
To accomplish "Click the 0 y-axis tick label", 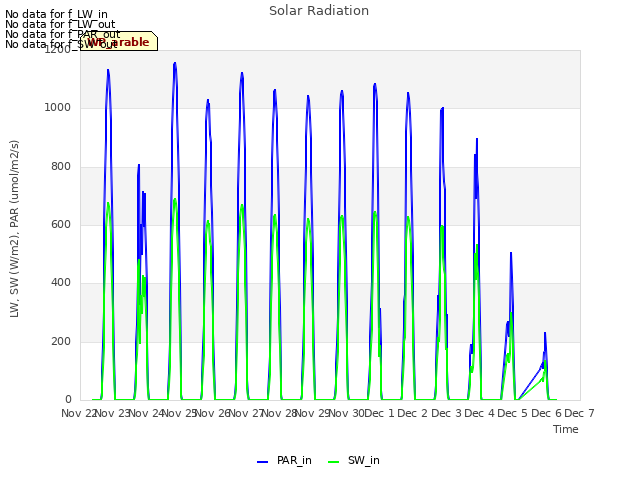I will [x=68, y=400].
